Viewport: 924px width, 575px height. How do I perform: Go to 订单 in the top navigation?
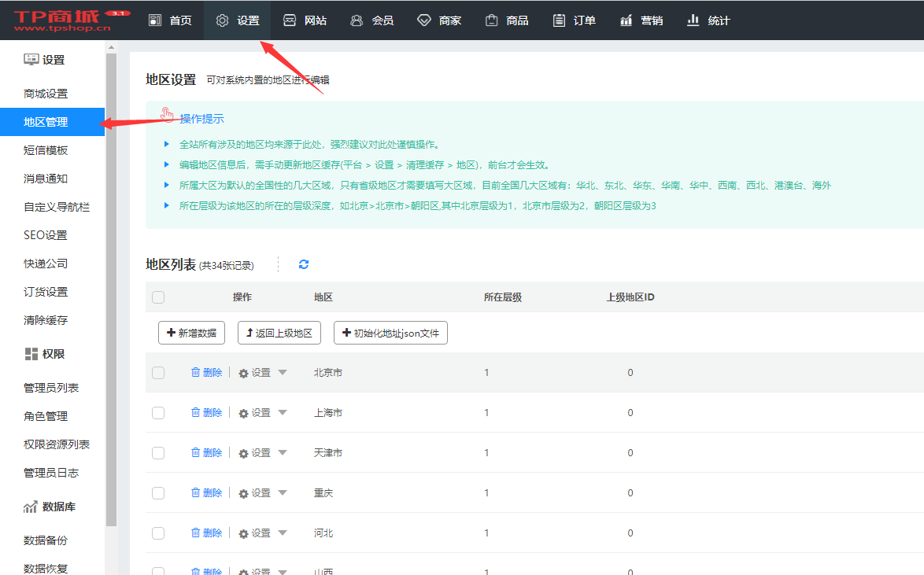[x=574, y=20]
